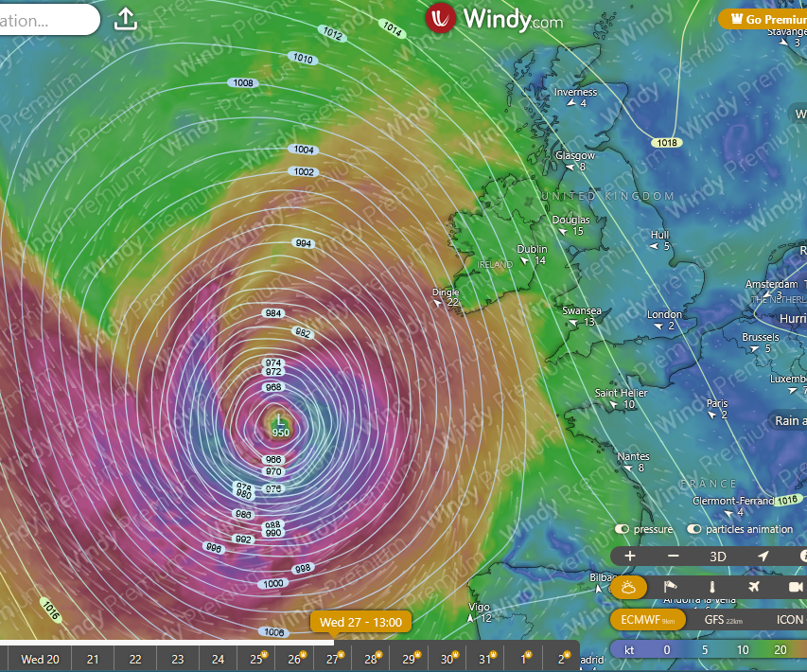Select the thermometer temperature layer icon
The image size is (807, 672).
coord(712,588)
